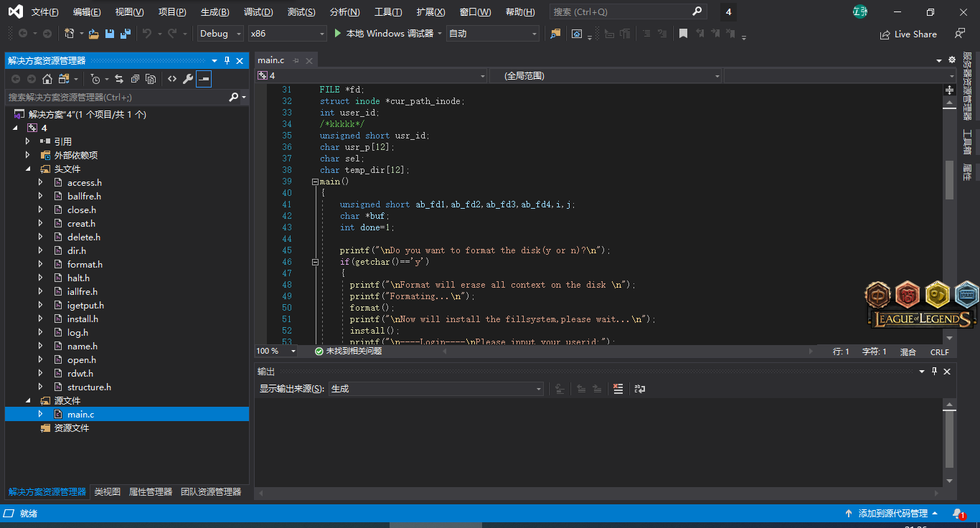
Task: Click Collapse All icon in Solution Explorer
Action: (x=134, y=79)
